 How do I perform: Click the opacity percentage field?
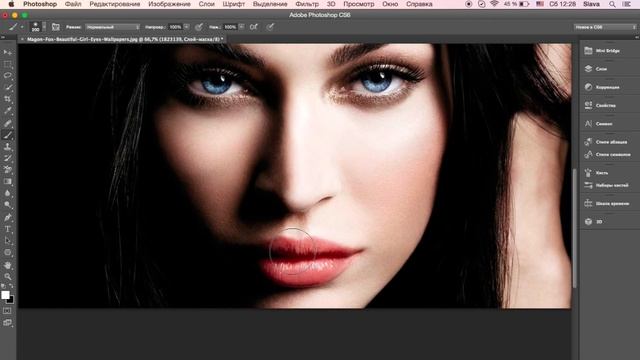click(175, 27)
